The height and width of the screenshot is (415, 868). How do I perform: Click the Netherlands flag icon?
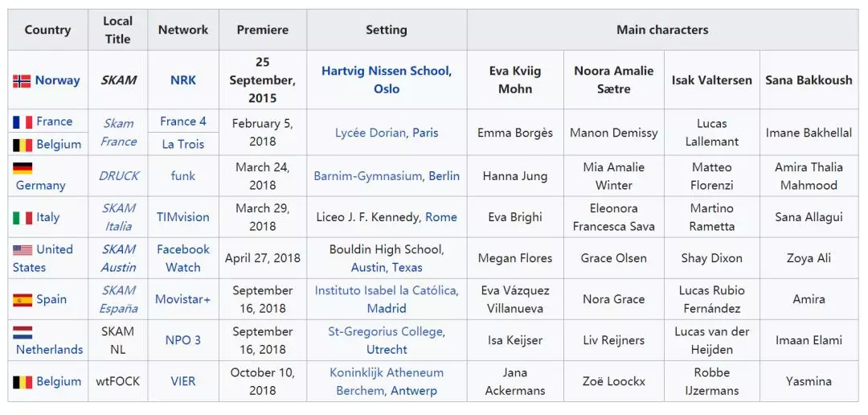[23, 332]
